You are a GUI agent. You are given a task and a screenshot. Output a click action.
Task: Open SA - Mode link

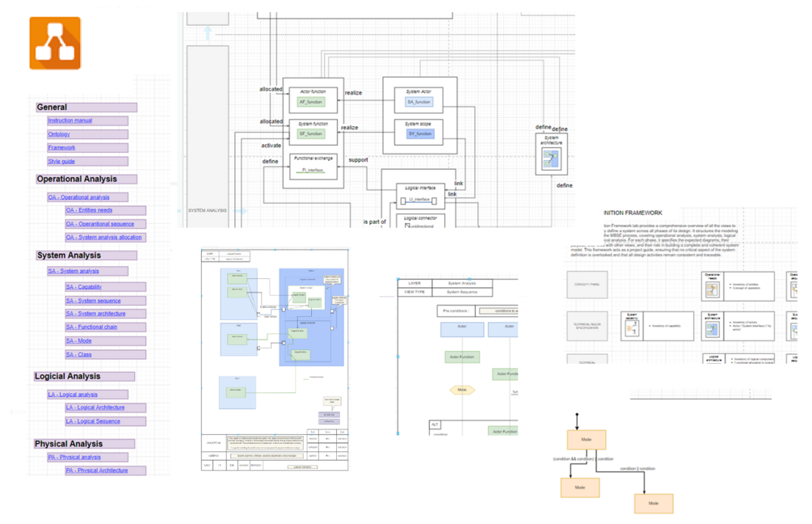coord(78,341)
